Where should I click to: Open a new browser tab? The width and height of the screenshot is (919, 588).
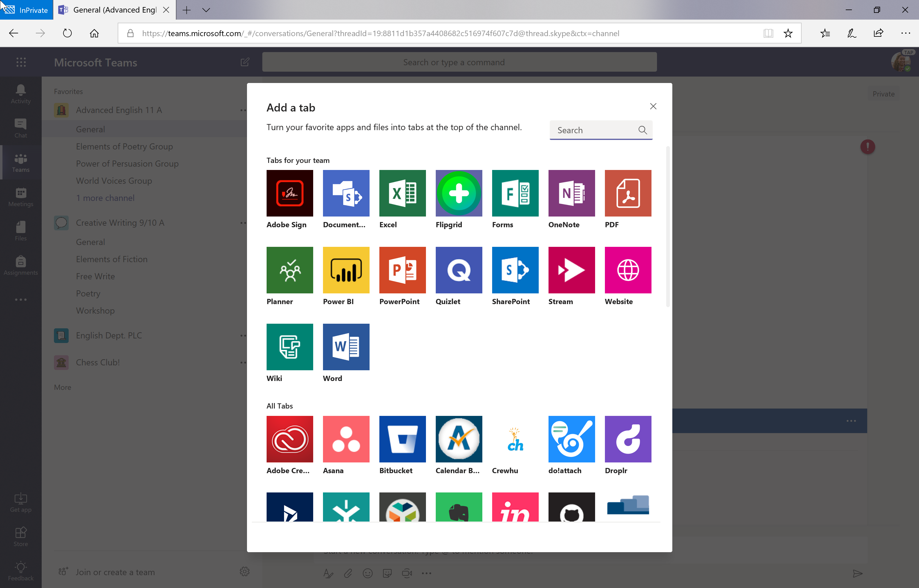[186, 10]
